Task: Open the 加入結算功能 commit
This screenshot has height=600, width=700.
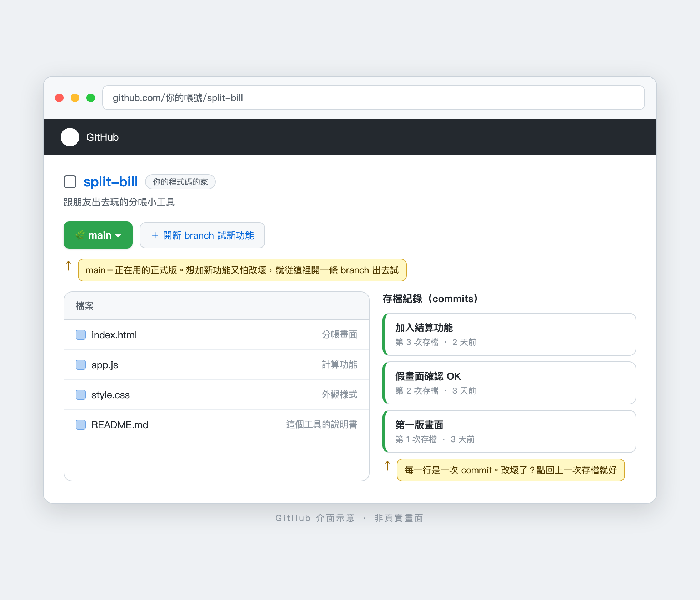Action: click(x=509, y=334)
